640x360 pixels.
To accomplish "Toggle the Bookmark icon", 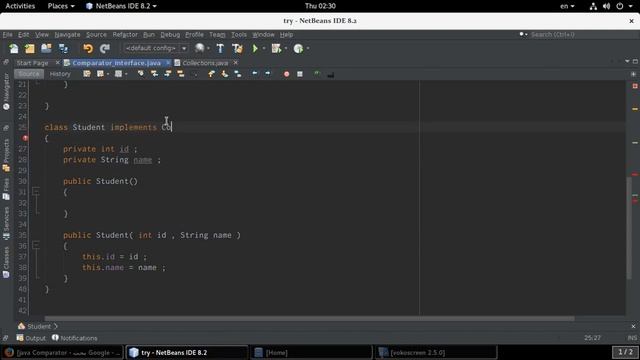I will [238, 74].
